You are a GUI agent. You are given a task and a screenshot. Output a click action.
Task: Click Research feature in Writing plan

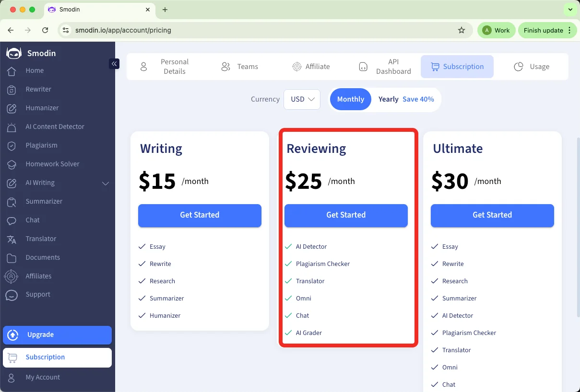(x=162, y=281)
